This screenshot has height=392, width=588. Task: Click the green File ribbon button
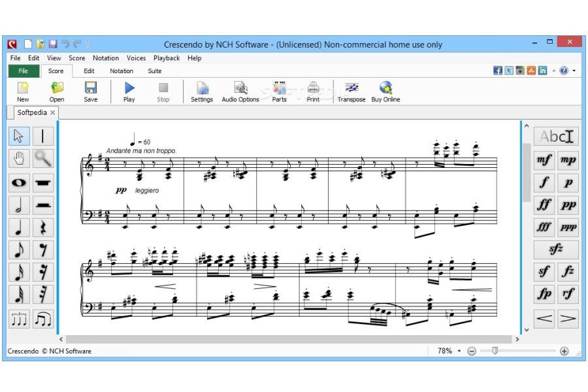point(24,71)
